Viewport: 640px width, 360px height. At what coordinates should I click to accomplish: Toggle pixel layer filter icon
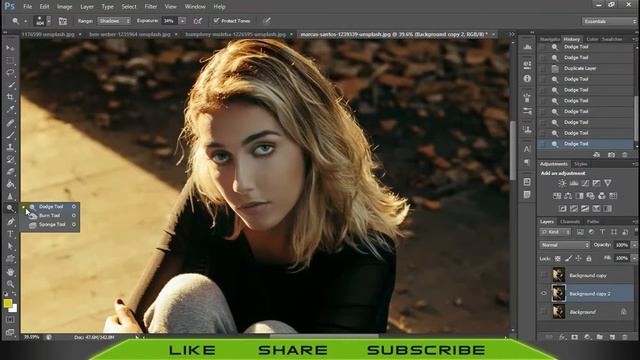pos(580,232)
